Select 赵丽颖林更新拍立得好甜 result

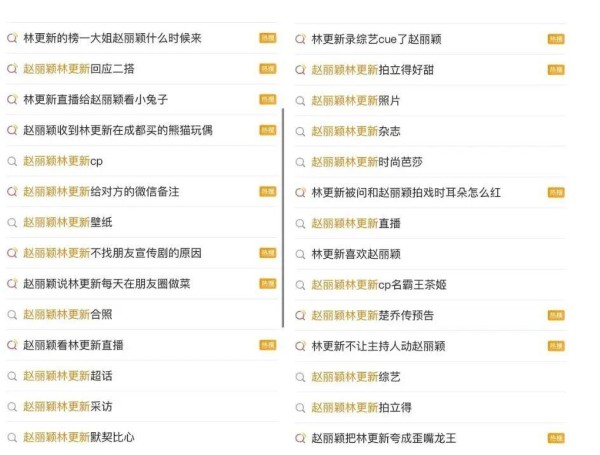[430, 70]
